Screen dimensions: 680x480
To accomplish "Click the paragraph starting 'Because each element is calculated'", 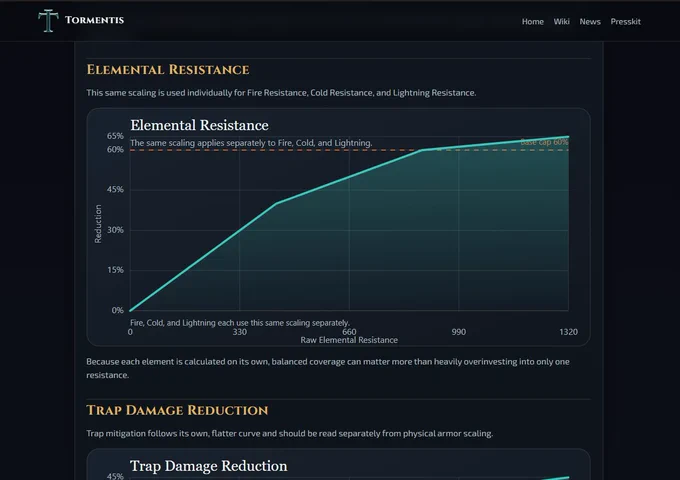I will [x=328, y=368].
